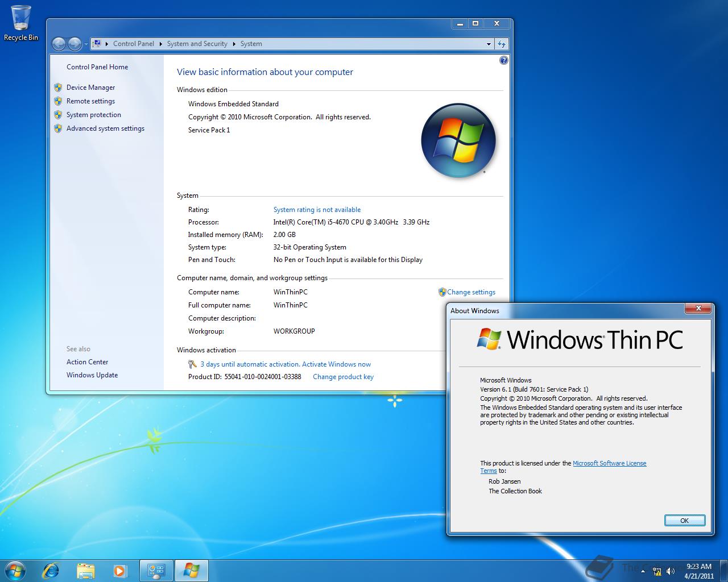
Task: Click the Windows logo in System window
Action: [458, 140]
